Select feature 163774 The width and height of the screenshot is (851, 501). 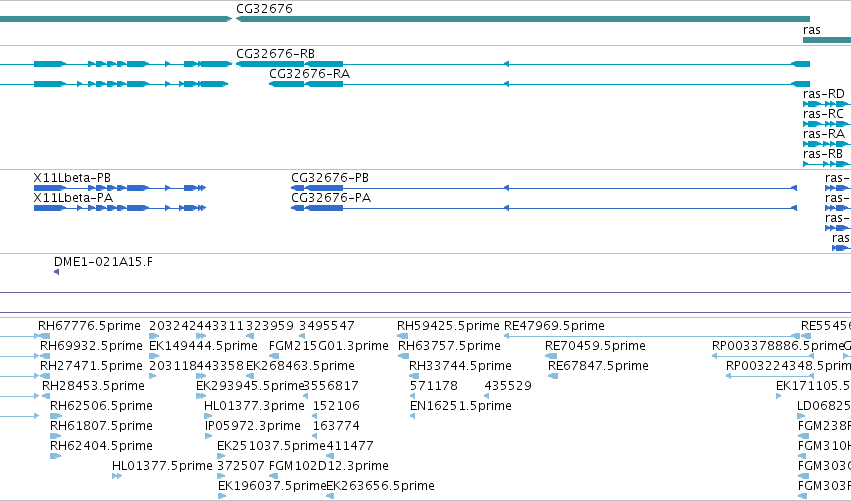(336, 427)
